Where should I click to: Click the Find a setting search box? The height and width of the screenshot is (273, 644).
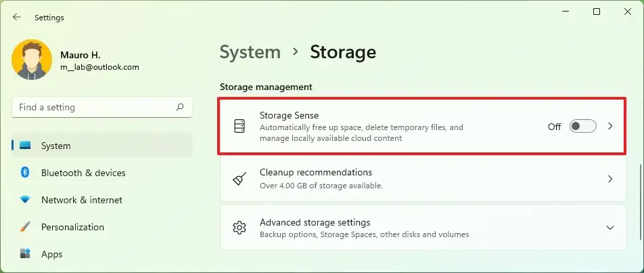point(102,107)
